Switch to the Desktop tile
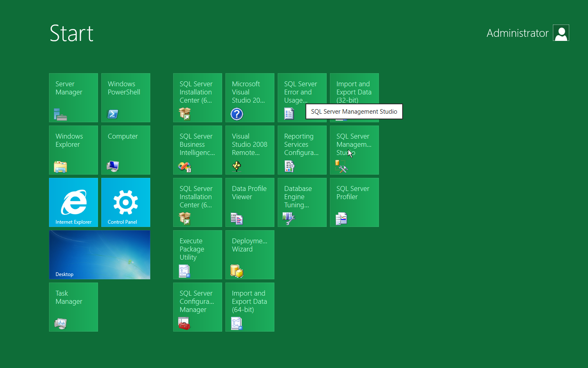The image size is (588, 368). tap(100, 255)
